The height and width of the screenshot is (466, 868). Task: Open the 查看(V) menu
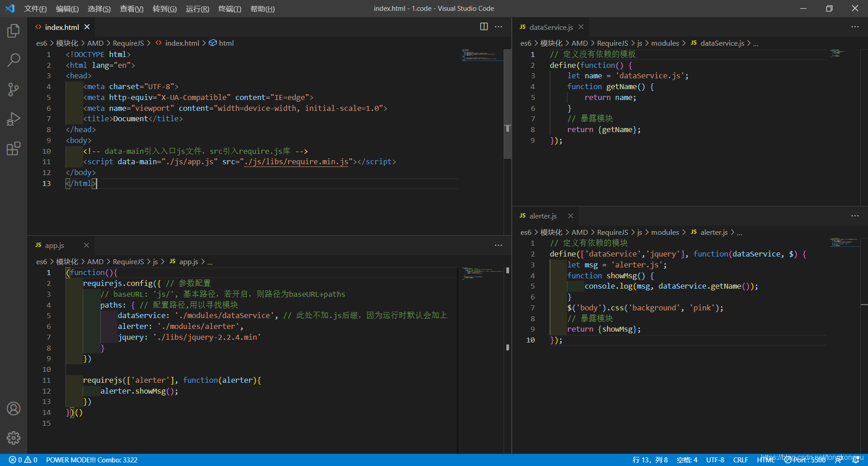(132, 9)
